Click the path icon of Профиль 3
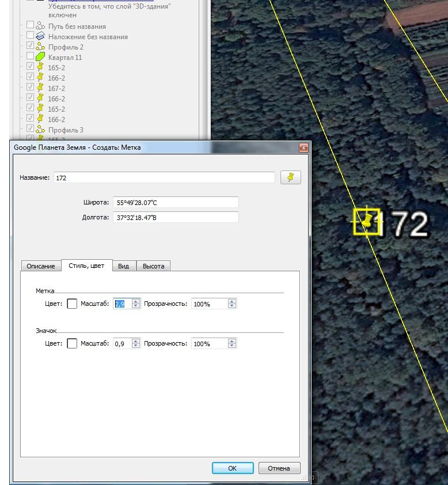The image size is (448, 485). (x=40, y=130)
